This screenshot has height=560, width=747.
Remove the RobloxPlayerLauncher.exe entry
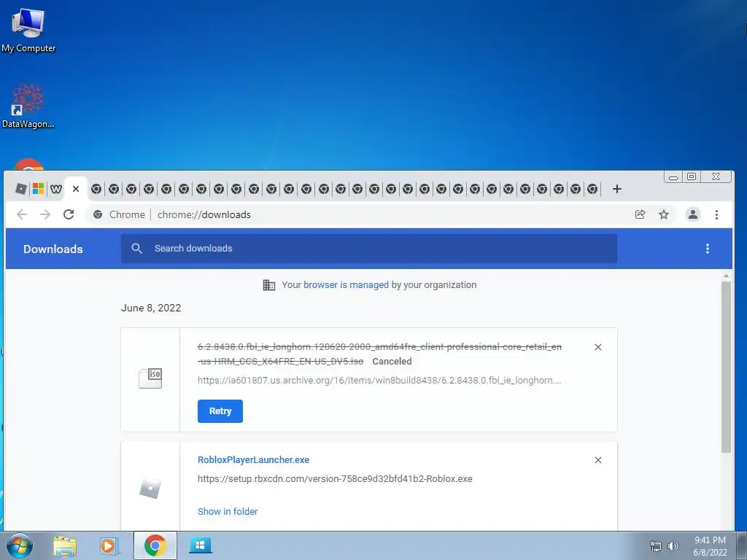click(x=598, y=460)
